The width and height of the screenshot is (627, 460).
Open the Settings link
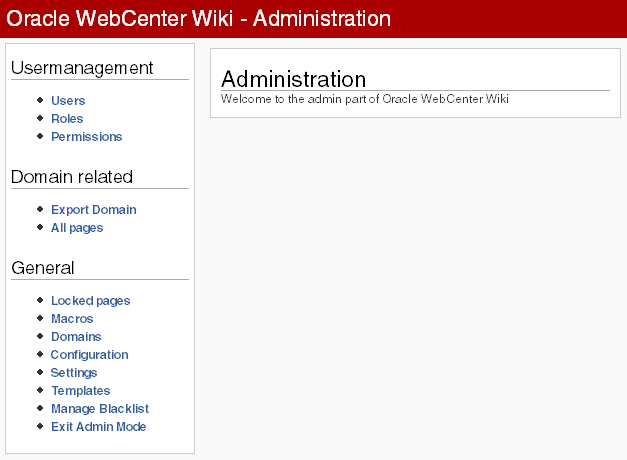(x=74, y=372)
